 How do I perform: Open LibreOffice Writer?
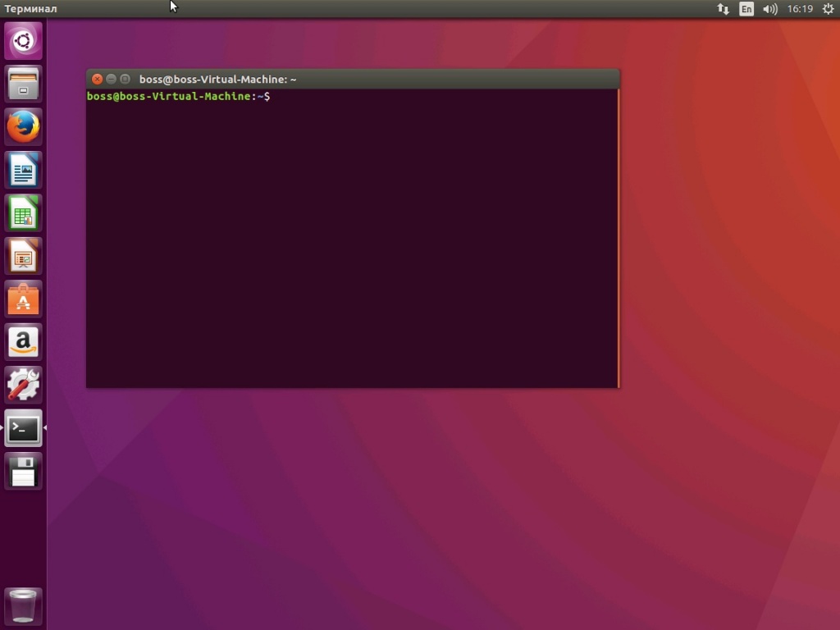(23, 171)
